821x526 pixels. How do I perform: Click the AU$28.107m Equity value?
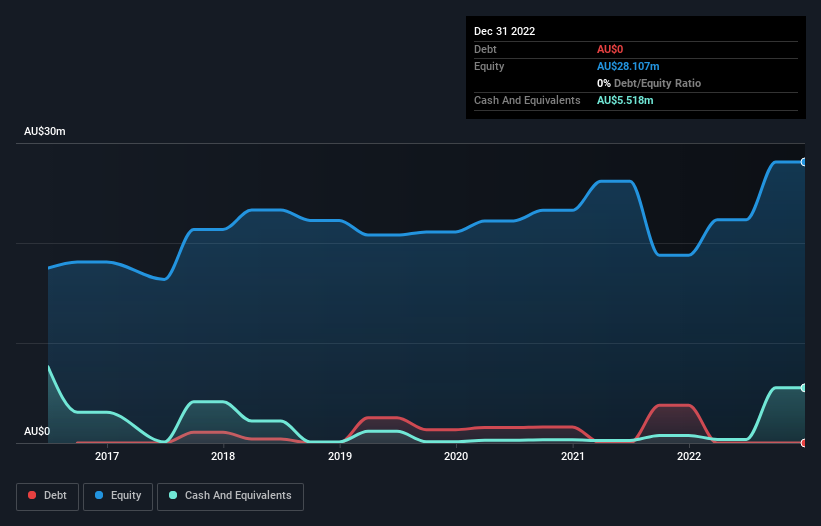[x=628, y=66]
